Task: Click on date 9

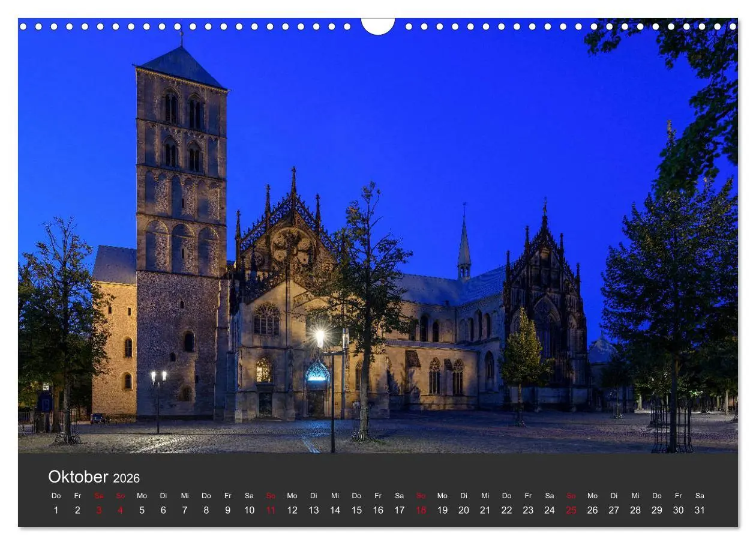Action: (228, 510)
